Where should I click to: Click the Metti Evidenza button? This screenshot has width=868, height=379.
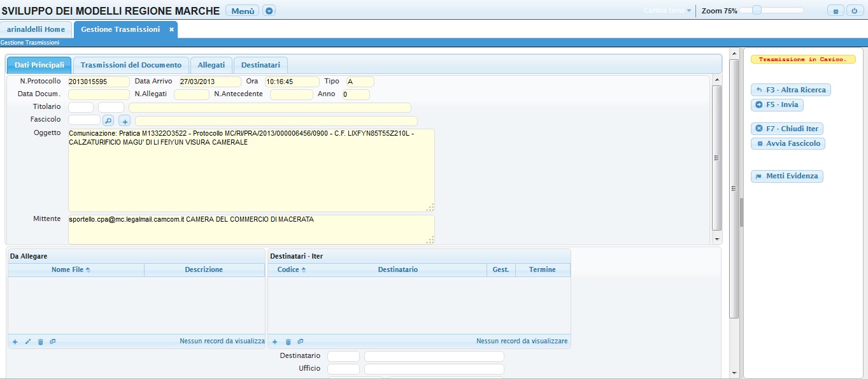pyautogui.click(x=787, y=176)
